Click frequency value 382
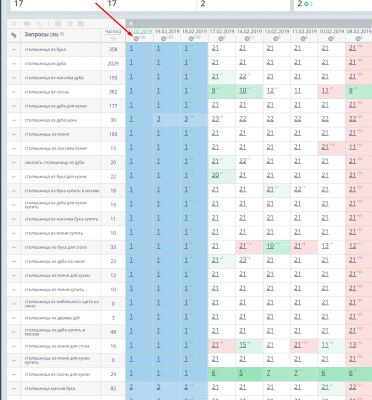 (113, 92)
